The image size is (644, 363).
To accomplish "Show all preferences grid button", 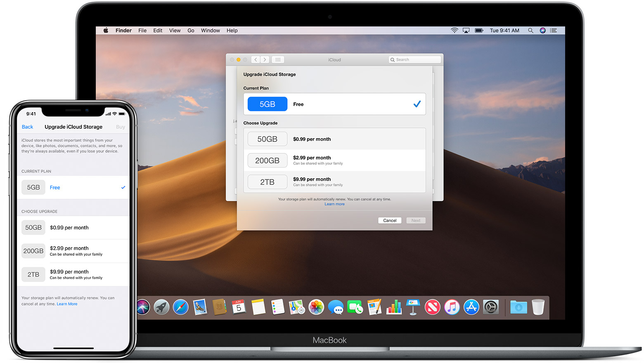I will click(278, 60).
